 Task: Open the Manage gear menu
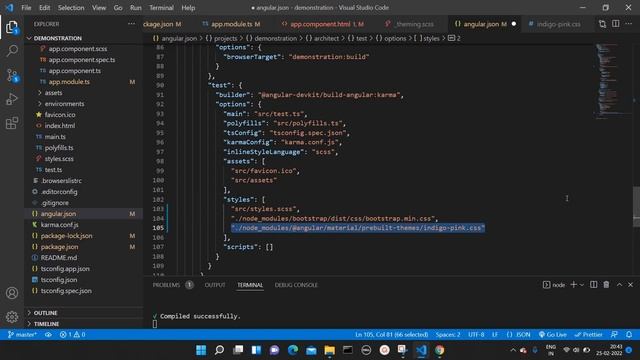pyautogui.click(x=12, y=316)
